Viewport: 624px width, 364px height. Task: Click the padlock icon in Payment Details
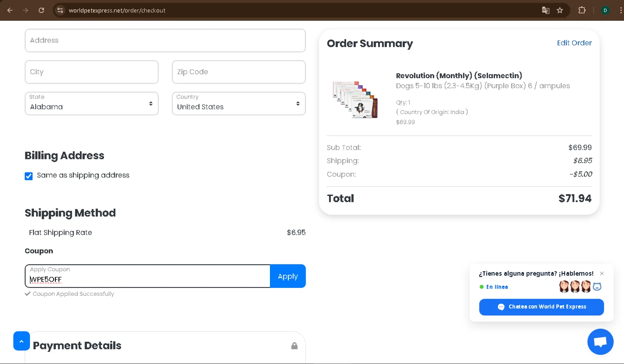pyautogui.click(x=295, y=346)
